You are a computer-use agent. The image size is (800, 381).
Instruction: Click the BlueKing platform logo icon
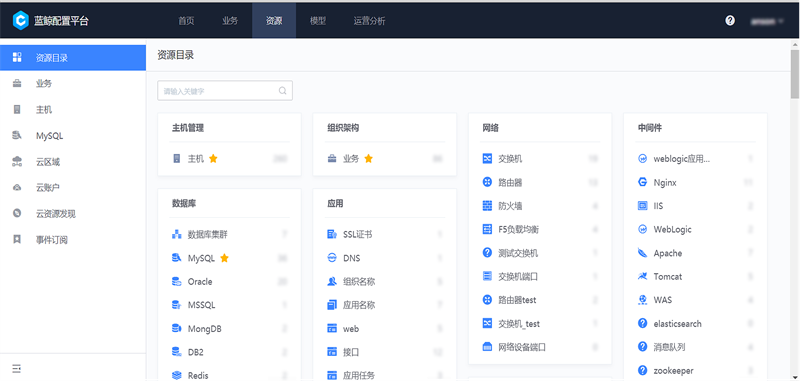click(20, 21)
